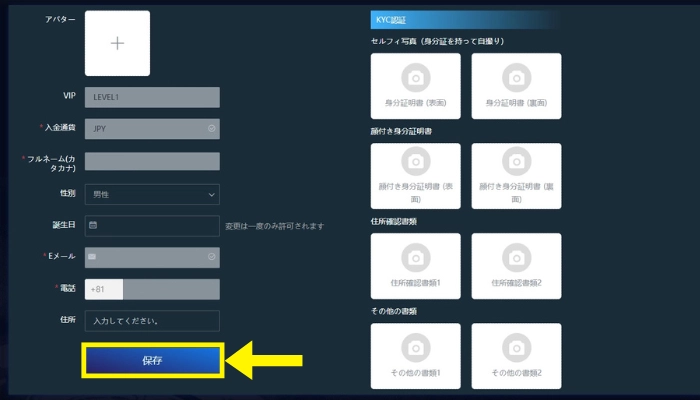The image size is (700, 400).
Task: Click calendar icon in 誕生日 field
Action: (x=93, y=226)
